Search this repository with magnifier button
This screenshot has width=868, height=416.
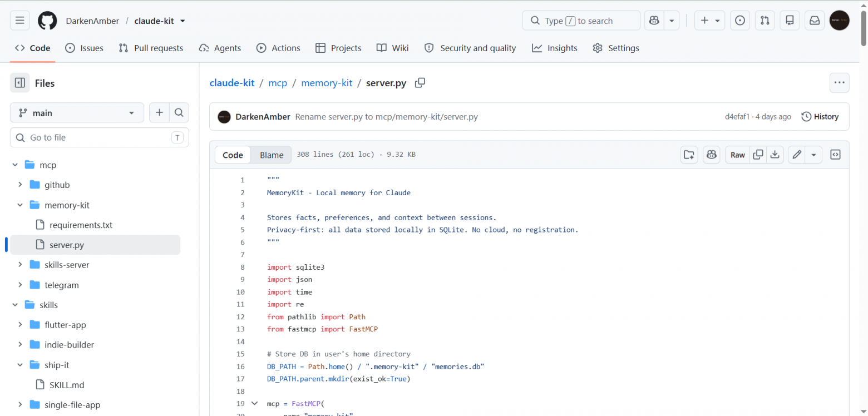[x=179, y=113]
